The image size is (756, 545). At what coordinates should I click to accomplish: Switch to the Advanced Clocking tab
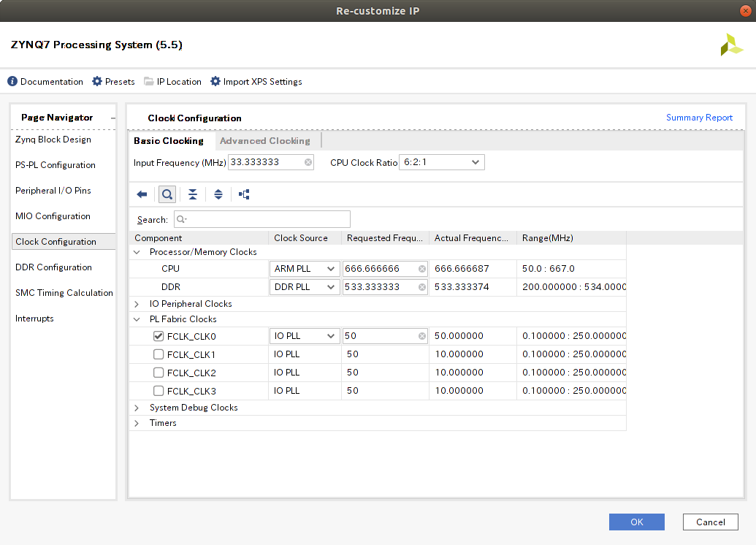[264, 141]
